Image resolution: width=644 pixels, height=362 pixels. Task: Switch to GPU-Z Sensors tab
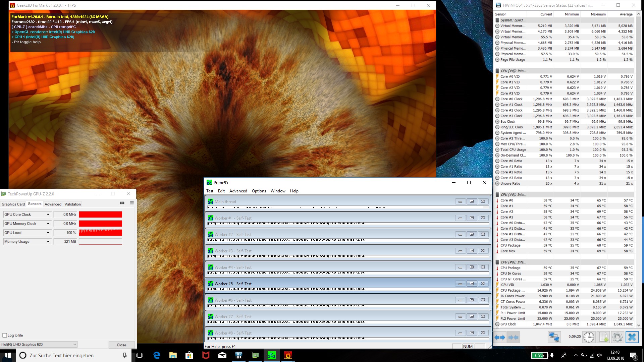(x=35, y=204)
